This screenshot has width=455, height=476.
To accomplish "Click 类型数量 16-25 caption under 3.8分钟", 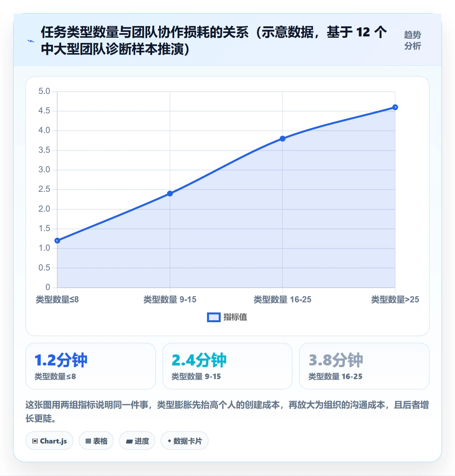I will point(335,377).
